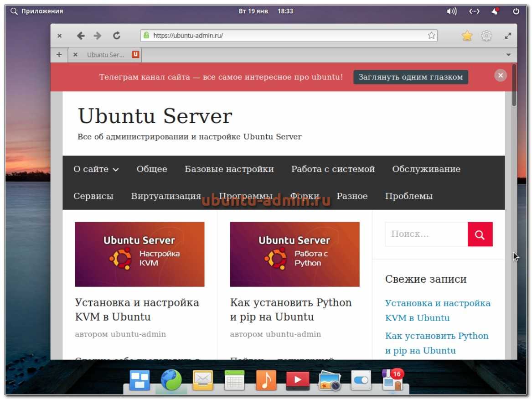532x400 pixels.
Task: Open the "Виртуализация" menu item
Action: tap(166, 196)
